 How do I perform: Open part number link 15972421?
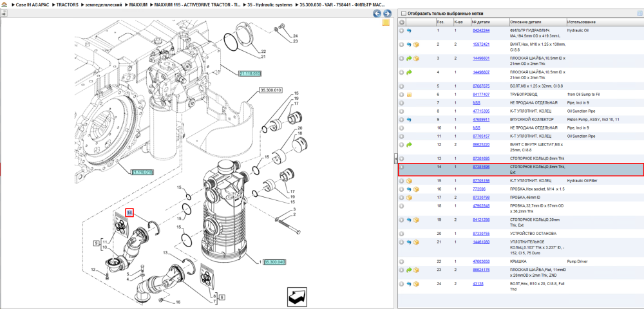pos(481,44)
